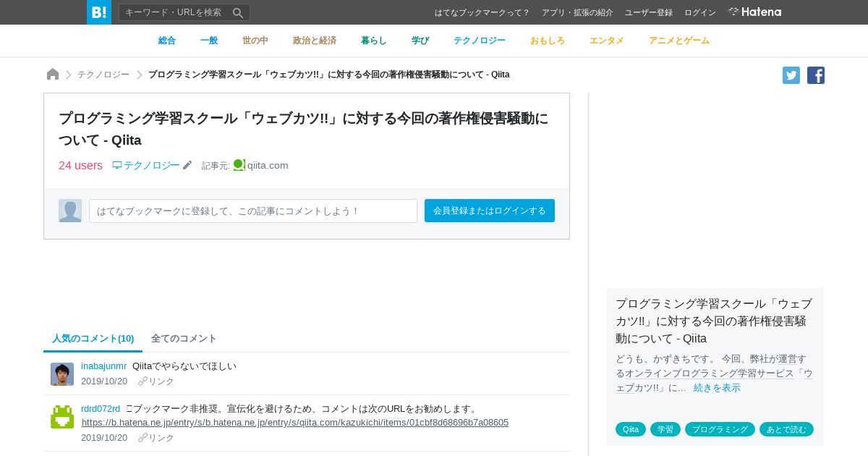868x456 pixels.
Task: Switch to the 人気のコメント(10) tab
Action: [x=93, y=338]
